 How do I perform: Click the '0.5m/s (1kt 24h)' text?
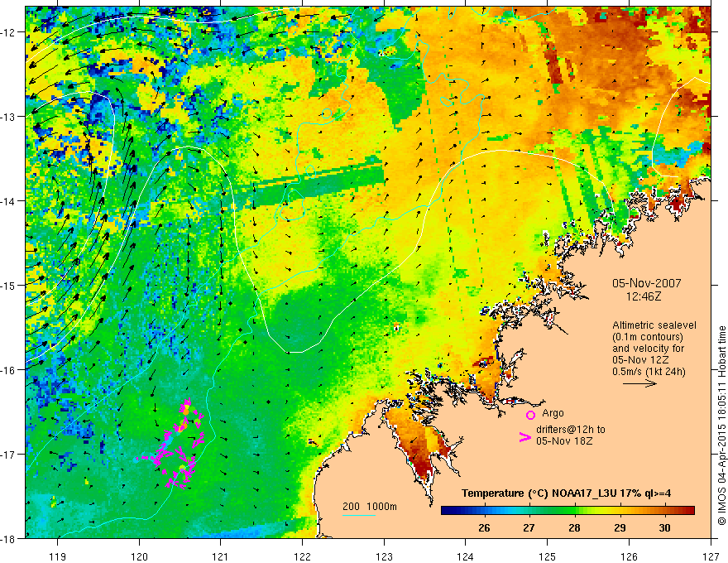coord(649,371)
